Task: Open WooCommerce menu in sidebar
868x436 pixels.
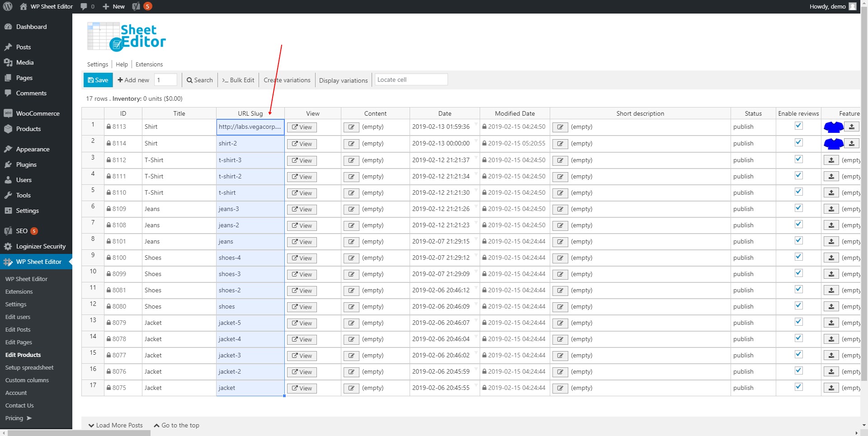Action: click(38, 113)
